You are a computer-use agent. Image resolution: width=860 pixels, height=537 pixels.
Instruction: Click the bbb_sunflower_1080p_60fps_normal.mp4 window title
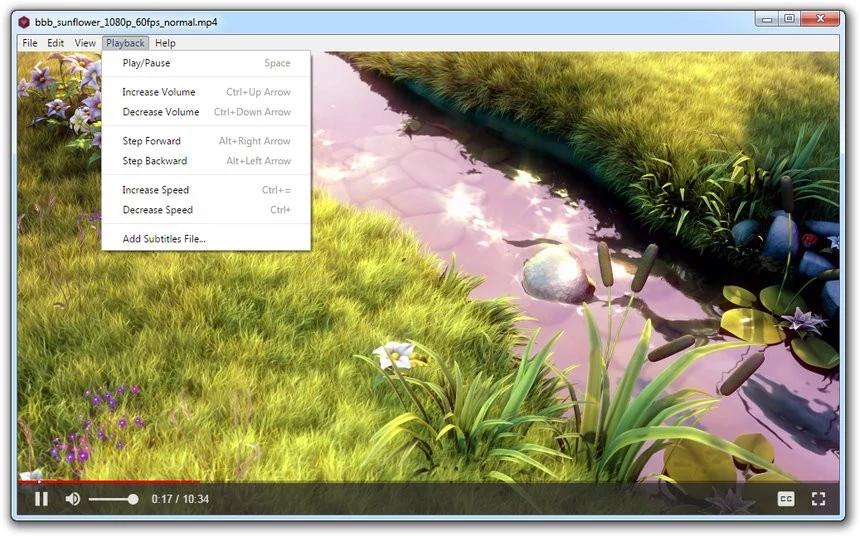tap(126, 22)
